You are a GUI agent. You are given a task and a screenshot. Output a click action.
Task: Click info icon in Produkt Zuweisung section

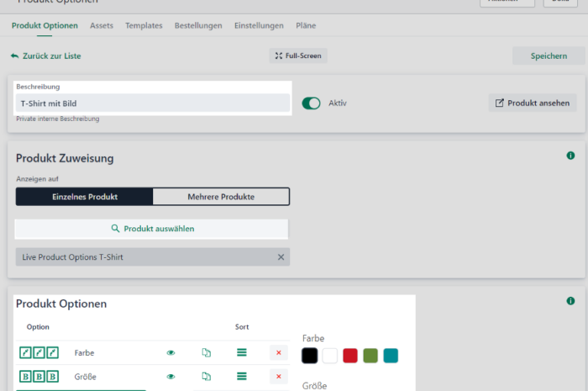(570, 156)
